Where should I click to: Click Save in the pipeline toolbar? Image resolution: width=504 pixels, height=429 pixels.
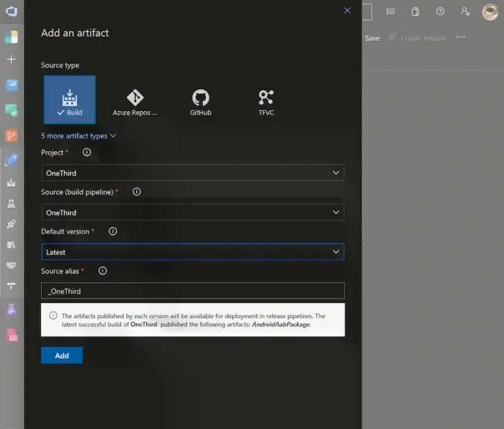coord(372,38)
